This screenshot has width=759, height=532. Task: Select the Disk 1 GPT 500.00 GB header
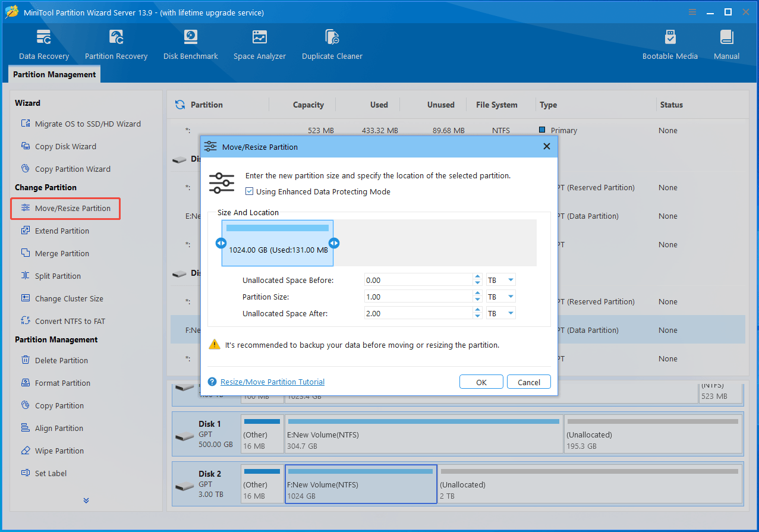click(x=206, y=435)
